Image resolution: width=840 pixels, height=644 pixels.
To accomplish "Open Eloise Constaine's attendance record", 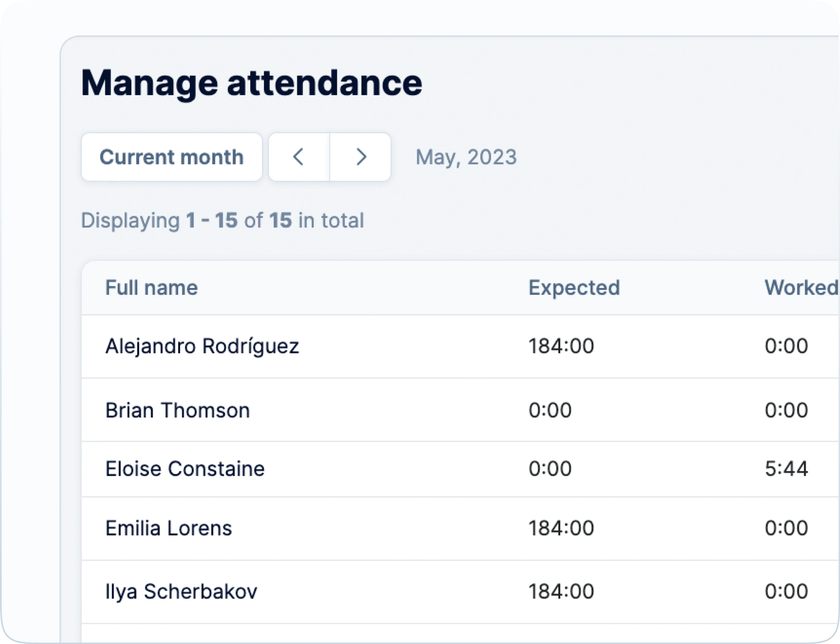I will [x=185, y=469].
